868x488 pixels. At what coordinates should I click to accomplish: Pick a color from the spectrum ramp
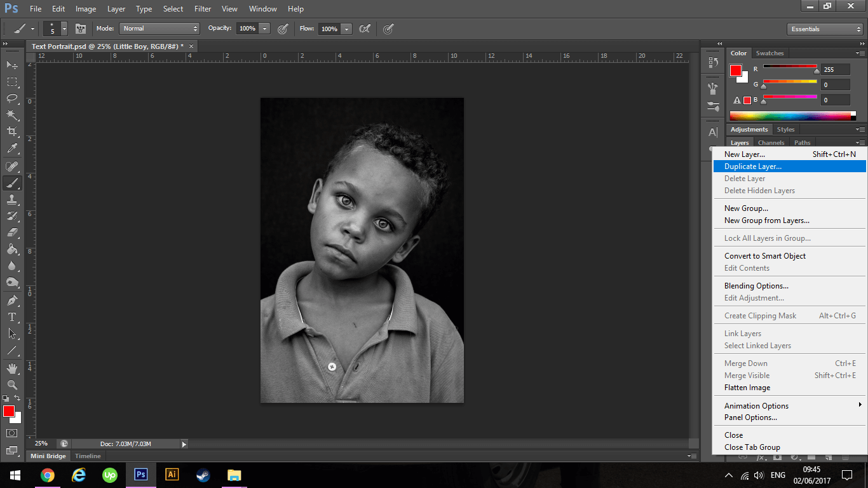pos(792,116)
